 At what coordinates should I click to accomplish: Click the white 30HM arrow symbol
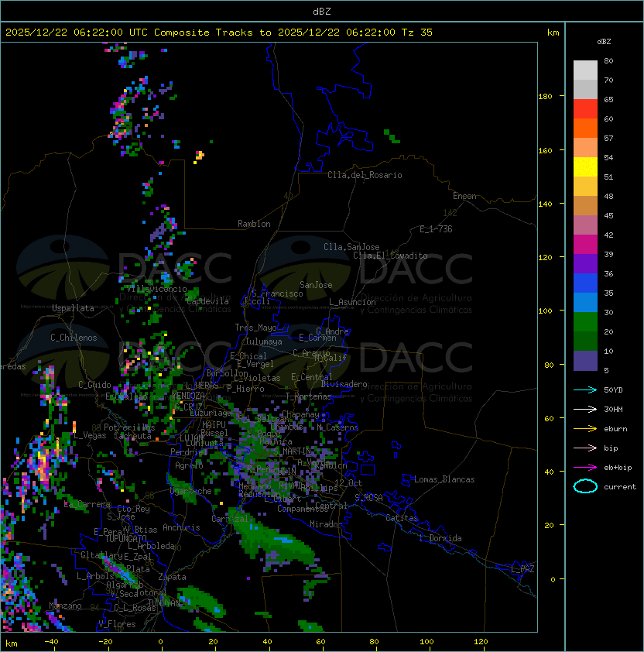(x=585, y=409)
